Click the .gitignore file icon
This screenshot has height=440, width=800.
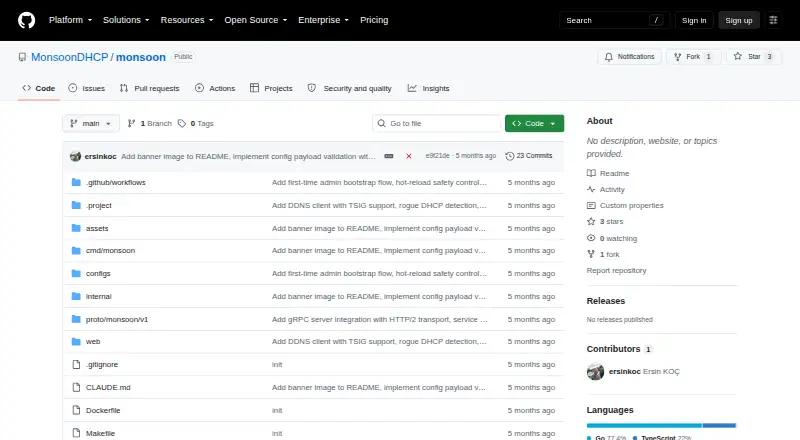tap(76, 364)
